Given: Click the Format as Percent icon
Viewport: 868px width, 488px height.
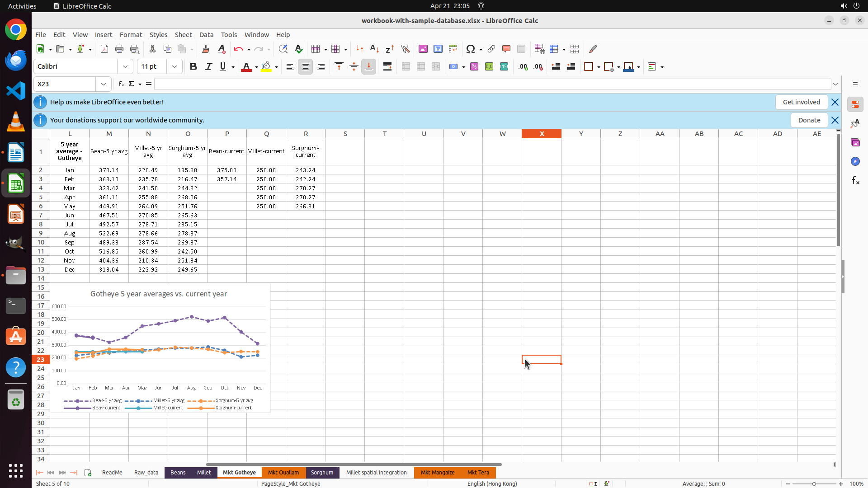Looking at the screenshot, I should (x=474, y=66).
